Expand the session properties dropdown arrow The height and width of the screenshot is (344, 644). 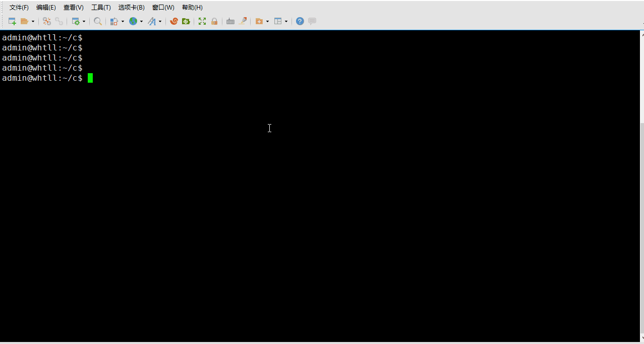84,21
